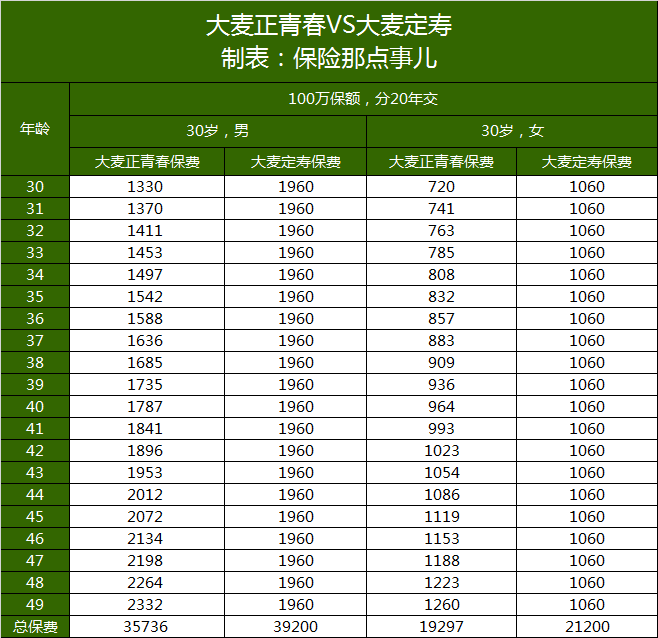This screenshot has height=638, width=658.
Task: Click the total 39200
Action: pyautogui.click(x=295, y=627)
